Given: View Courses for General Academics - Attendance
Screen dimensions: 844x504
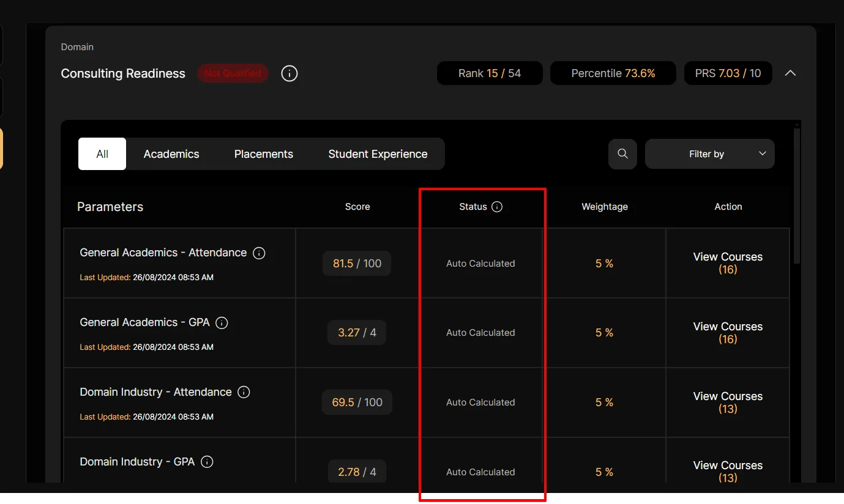Looking at the screenshot, I should coord(728,263).
